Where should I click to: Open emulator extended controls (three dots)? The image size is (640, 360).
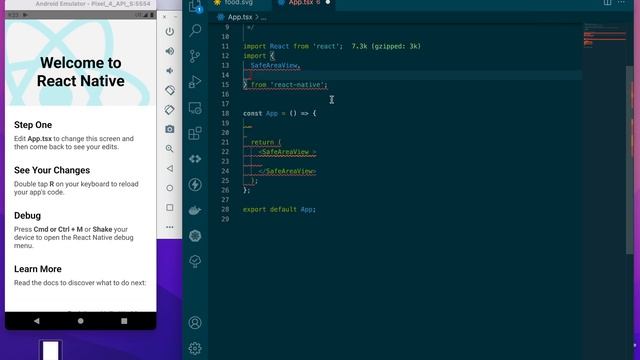tap(170, 227)
